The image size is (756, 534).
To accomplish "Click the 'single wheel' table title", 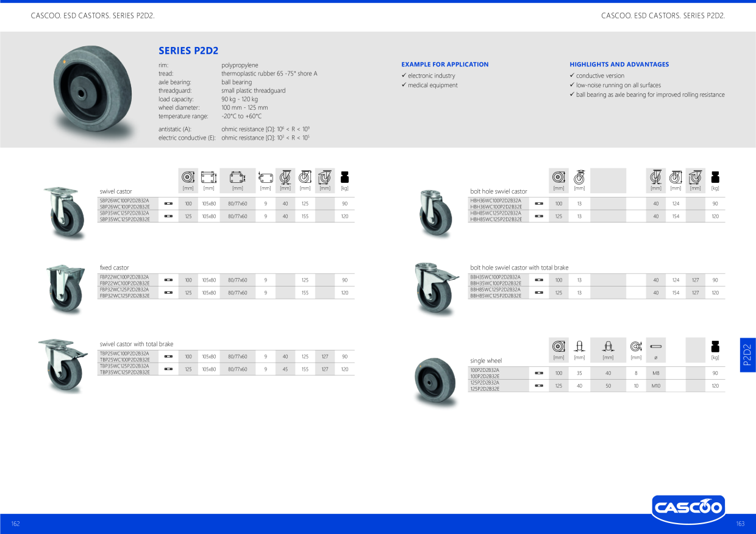I will 486,361.
